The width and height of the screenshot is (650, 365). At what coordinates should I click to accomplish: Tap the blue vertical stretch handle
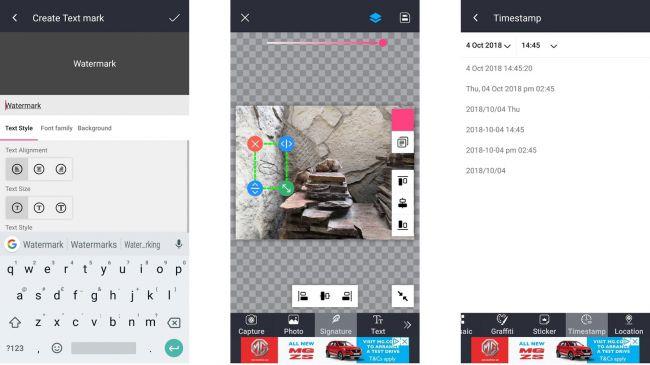255,188
